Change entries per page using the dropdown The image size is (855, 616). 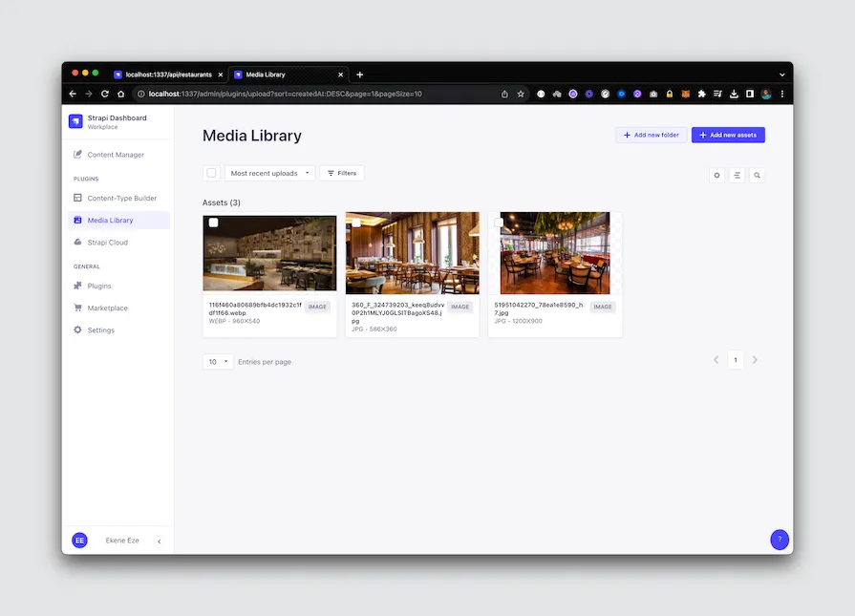click(x=218, y=361)
